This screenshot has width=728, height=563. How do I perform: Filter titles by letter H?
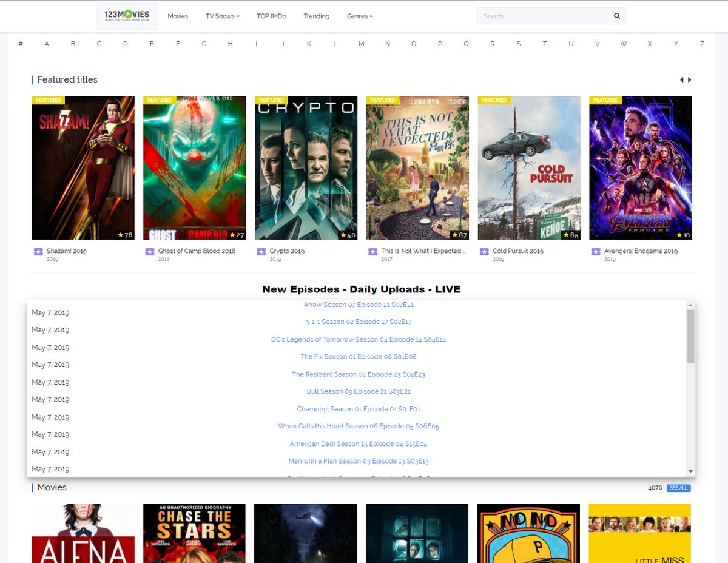click(x=230, y=44)
